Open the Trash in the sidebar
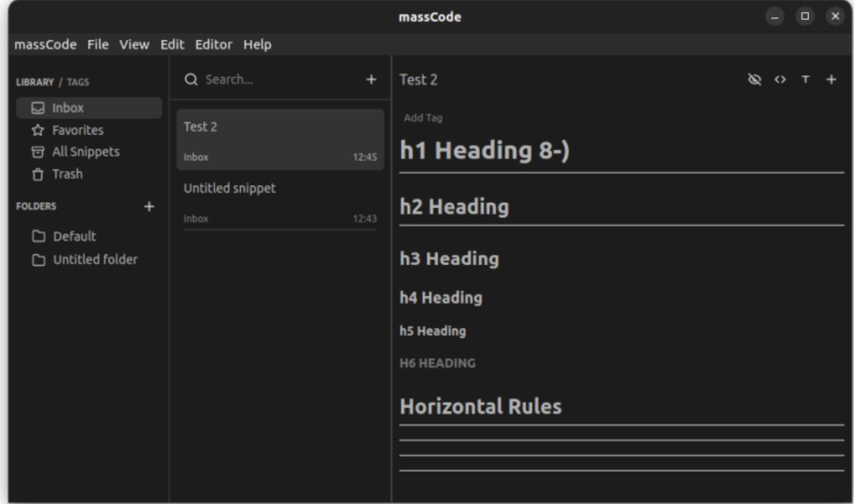This screenshot has width=854, height=504. tap(67, 173)
